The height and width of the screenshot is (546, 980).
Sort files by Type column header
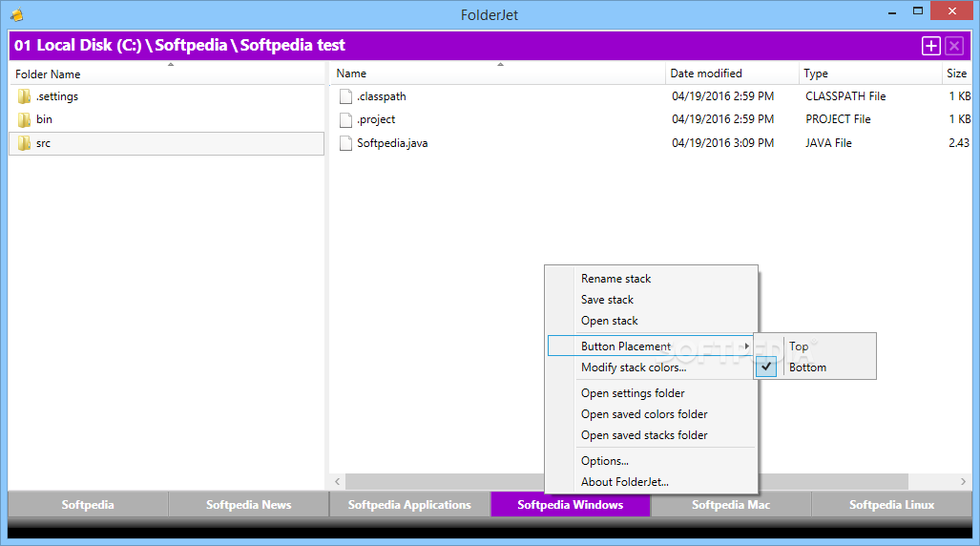click(x=869, y=73)
